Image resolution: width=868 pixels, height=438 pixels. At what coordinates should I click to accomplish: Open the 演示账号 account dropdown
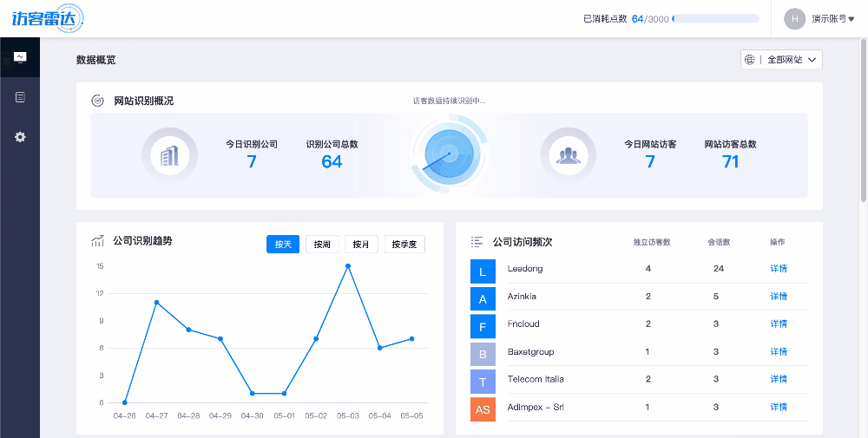tap(819, 18)
